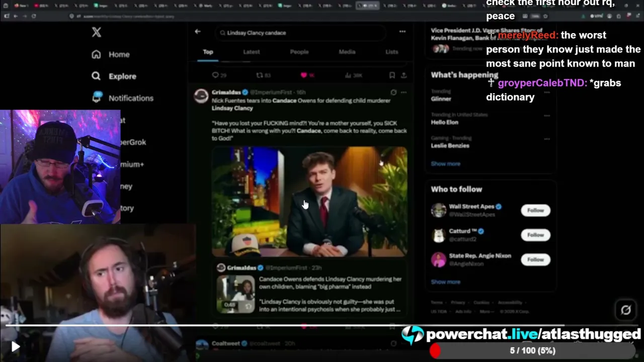Viewport: 644px width, 362px height.
Task: Click Show more under What's happening
Action: pos(446,164)
